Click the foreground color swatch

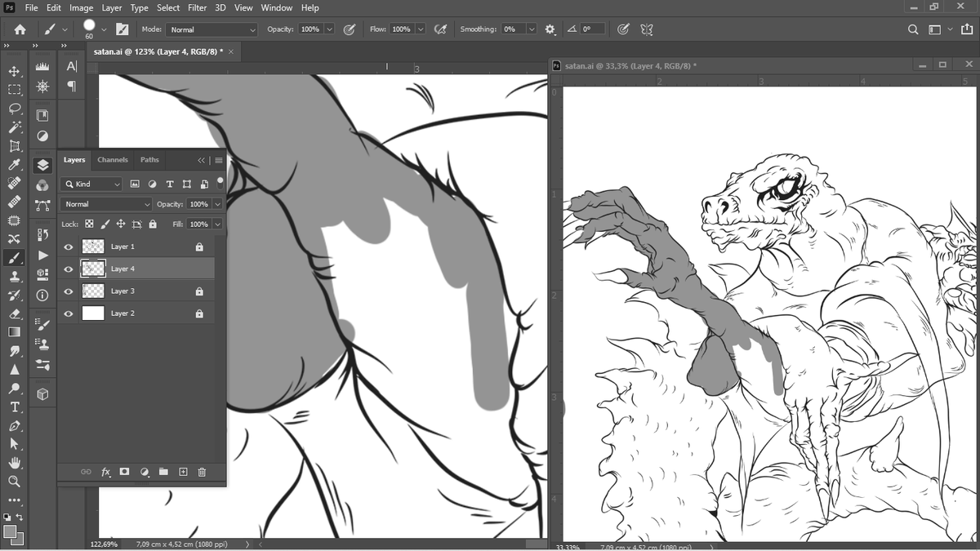pos(10,531)
